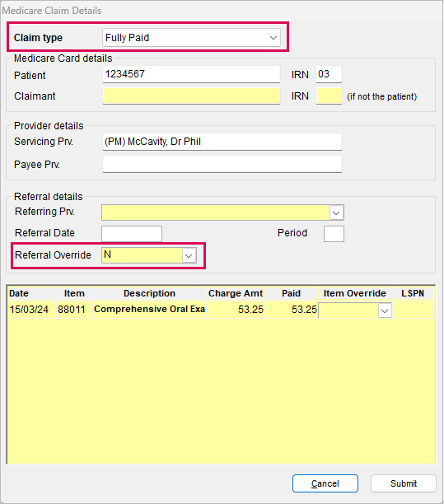444x504 pixels.
Task: Select the 88011 item row
Action: pos(221,310)
